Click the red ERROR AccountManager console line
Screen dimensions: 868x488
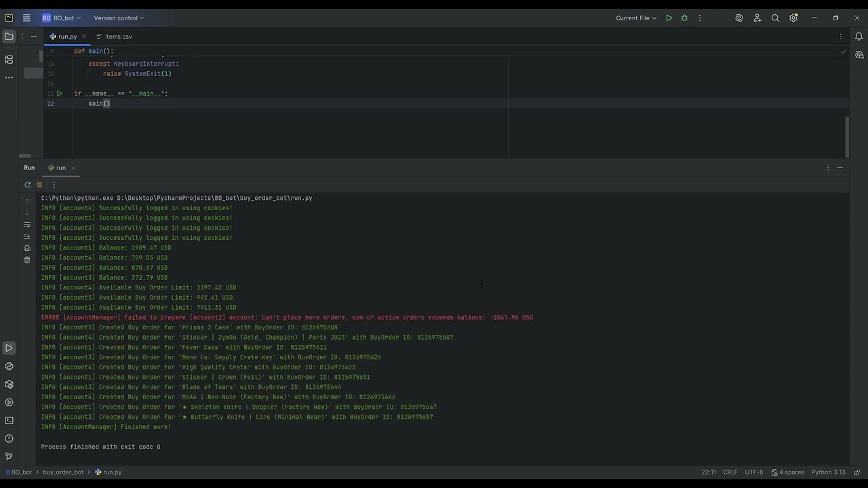pos(287,318)
